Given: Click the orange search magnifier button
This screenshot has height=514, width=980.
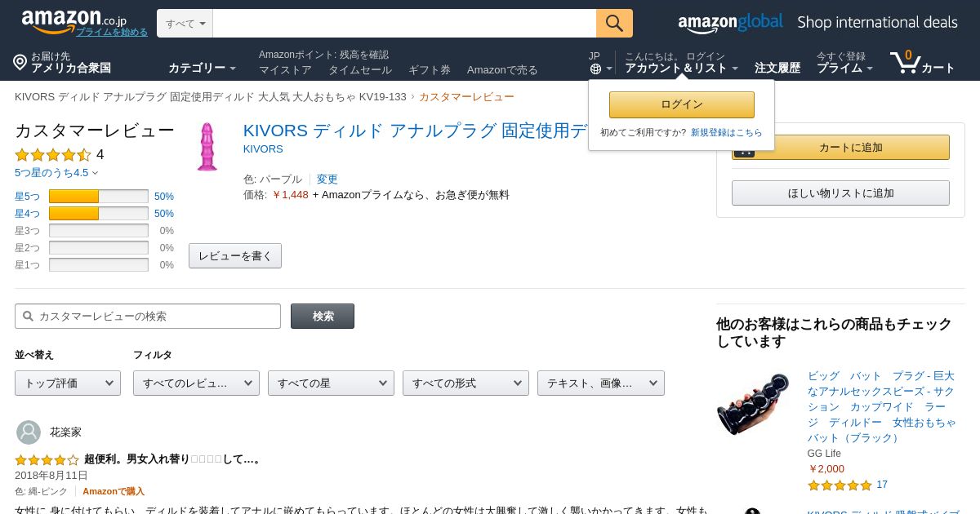Looking at the screenshot, I should tap(614, 23).
